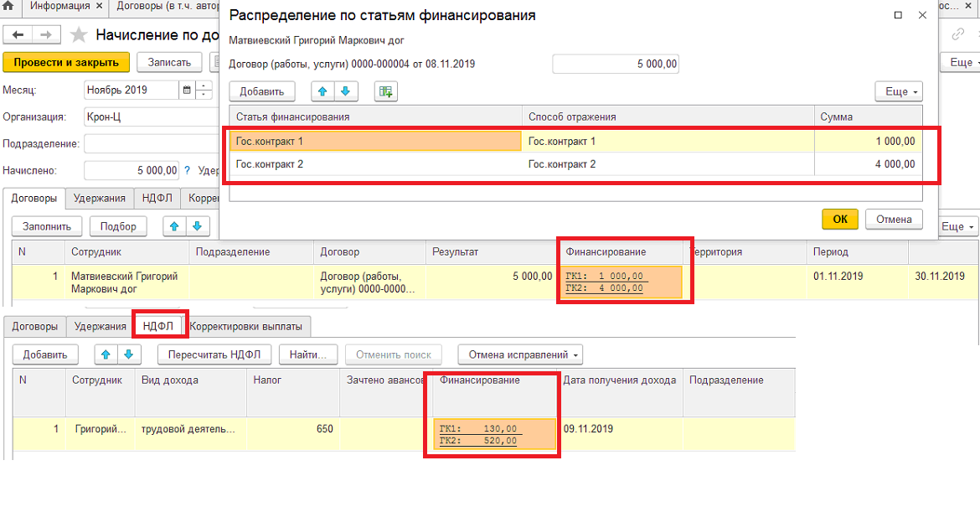This screenshot has height=507, width=980.
Task: Open the Еще dropdown in the dialog
Action: tap(899, 92)
